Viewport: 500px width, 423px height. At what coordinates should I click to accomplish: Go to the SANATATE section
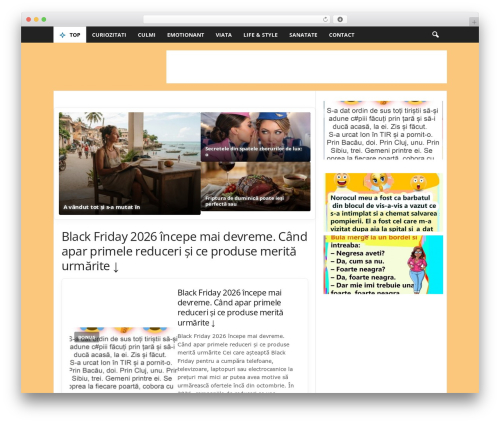[303, 35]
